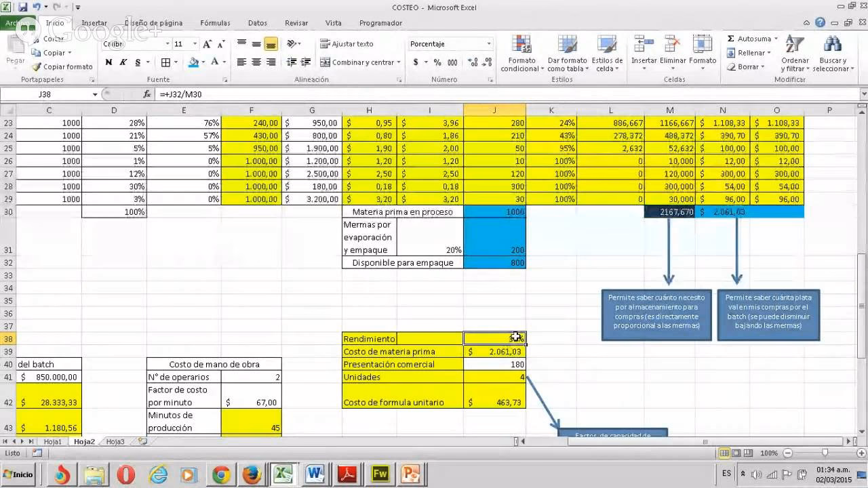
Task: Toggle italic (K) formatting
Action: (x=123, y=62)
